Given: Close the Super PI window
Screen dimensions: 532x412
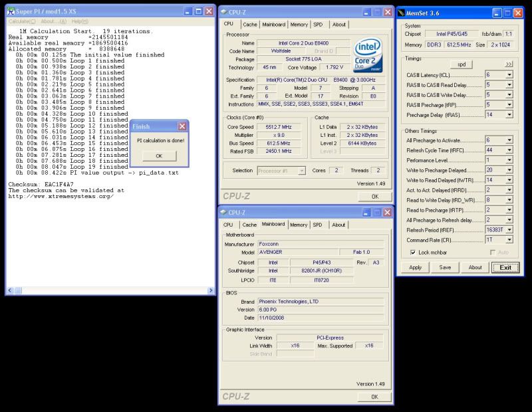Looking at the screenshot, I should [209, 11].
